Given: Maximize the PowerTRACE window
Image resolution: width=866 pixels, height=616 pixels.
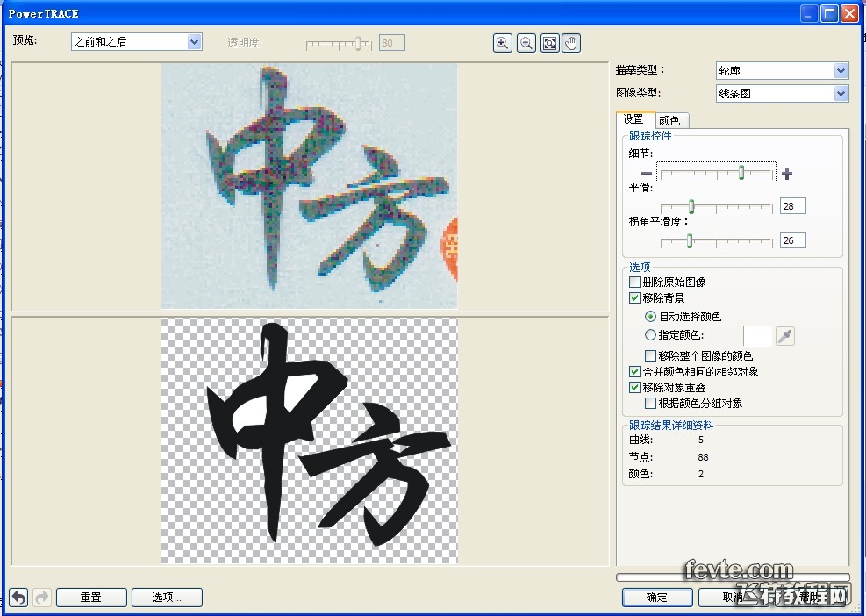Looking at the screenshot, I should (x=829, y=13).
